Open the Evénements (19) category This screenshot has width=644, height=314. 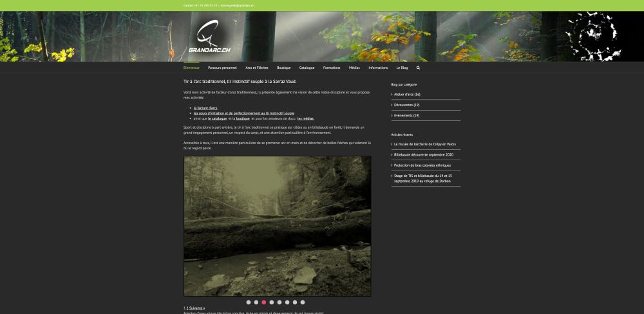(x=406, y=116)
